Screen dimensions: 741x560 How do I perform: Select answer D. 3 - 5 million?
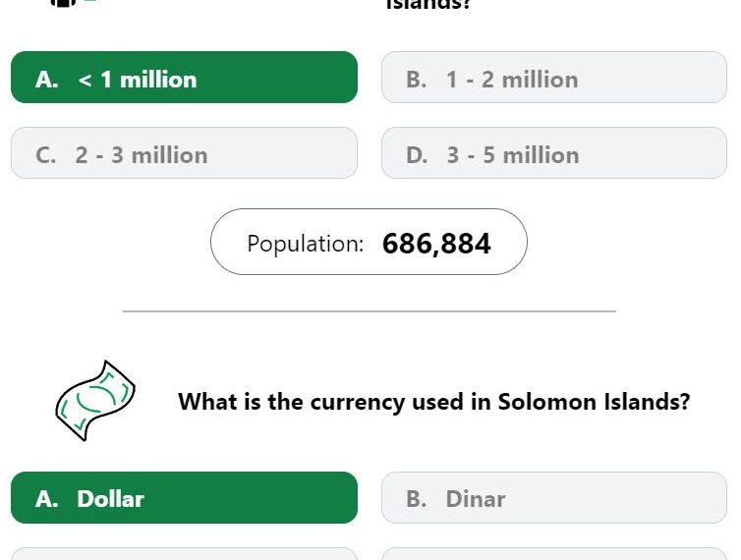click(554, 152)
